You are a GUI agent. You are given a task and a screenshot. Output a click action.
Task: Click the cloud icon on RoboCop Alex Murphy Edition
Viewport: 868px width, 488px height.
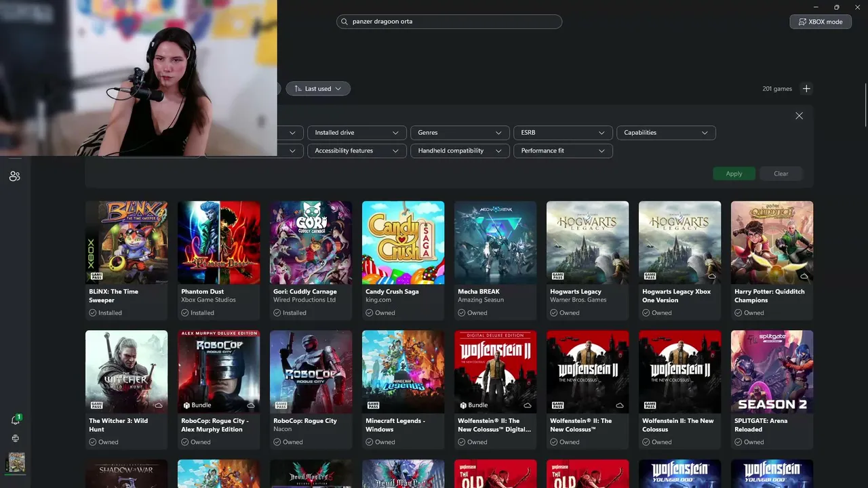click(251, 405)
